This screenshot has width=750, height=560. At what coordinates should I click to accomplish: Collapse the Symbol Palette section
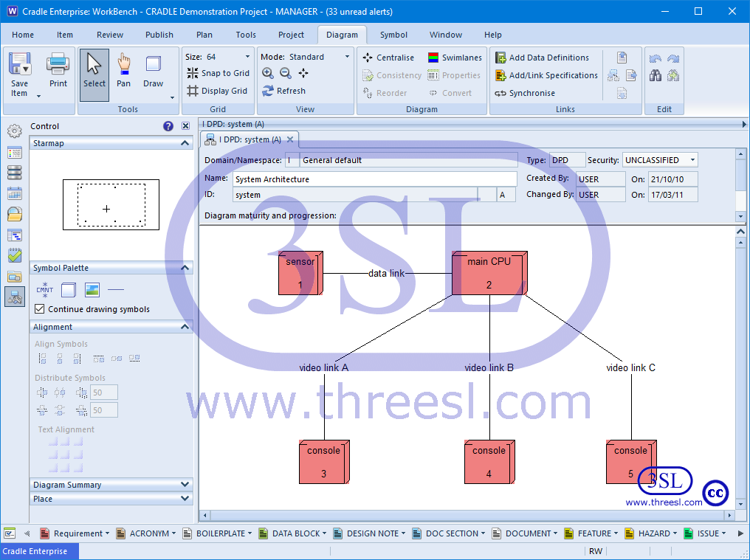(x=185, y=268)
